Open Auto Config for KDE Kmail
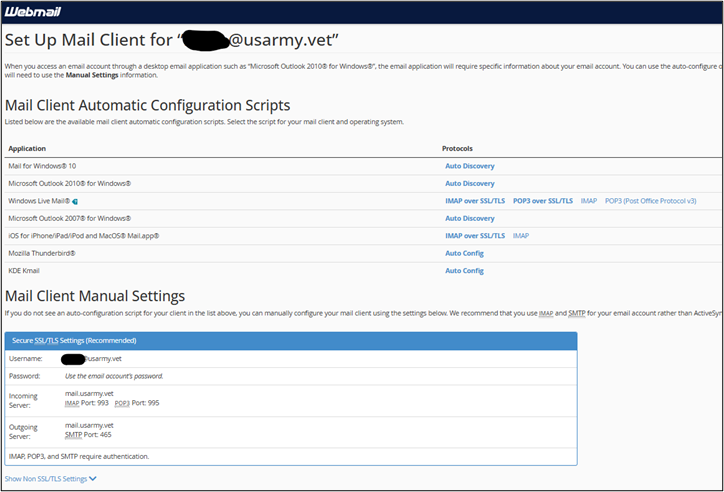This screenshot has width=724, height=492. 464,270
